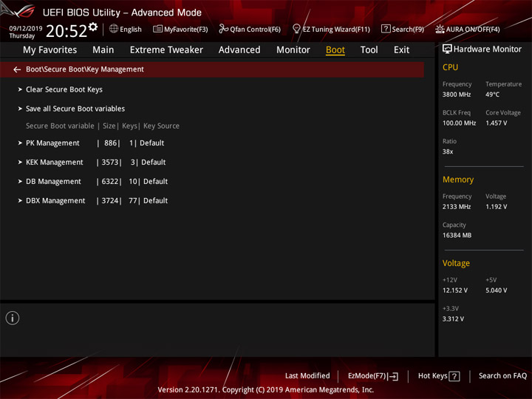This screenshot has height=399, width=532.
Task: Click the Hardware Monitor screen icon
Action: click(447, 50)
